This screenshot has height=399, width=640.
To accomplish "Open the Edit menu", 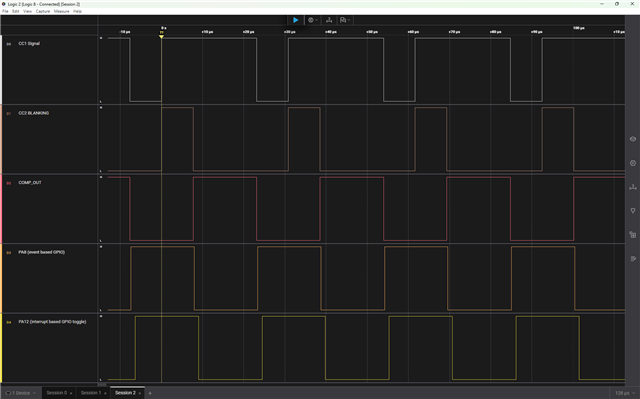I will [x=16, y=11].
